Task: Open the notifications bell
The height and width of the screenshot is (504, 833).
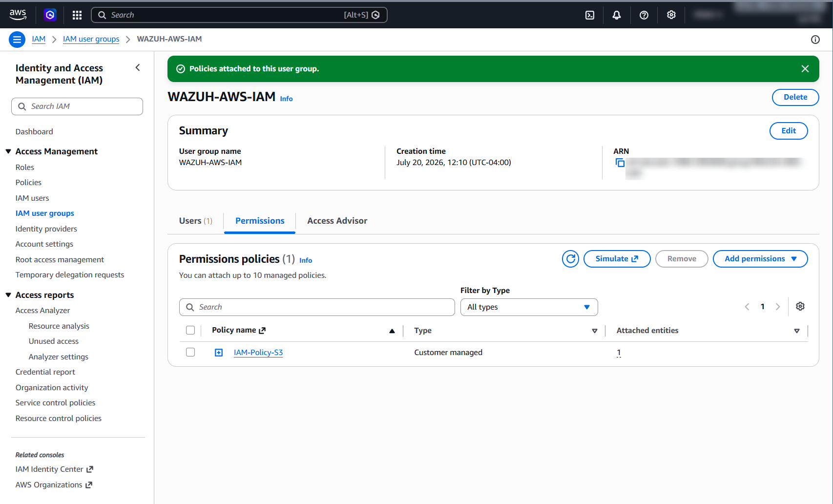Action: tap(617, 15)
